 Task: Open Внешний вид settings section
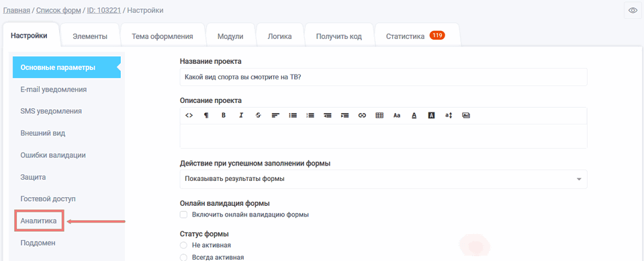click(x=43, y=133)
